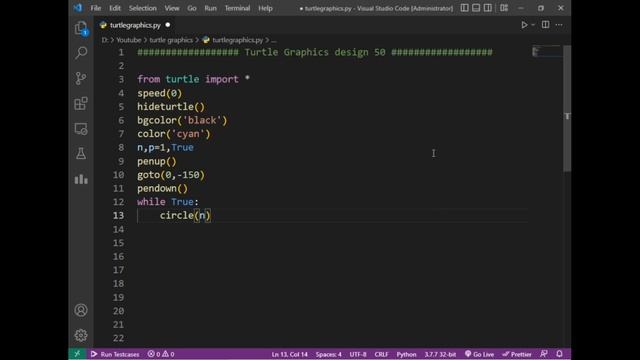Click the "bgcolor('black')" code line
This screenshot has height=360, width=640.
182,120
